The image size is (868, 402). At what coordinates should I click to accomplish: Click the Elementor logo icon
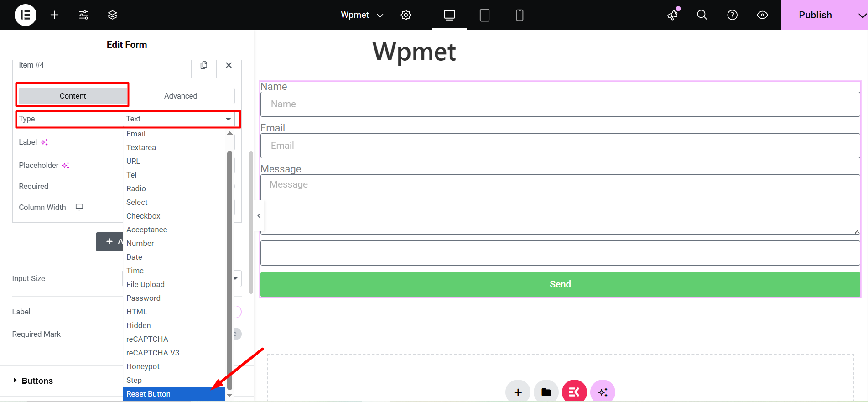(x=26, y=15)
